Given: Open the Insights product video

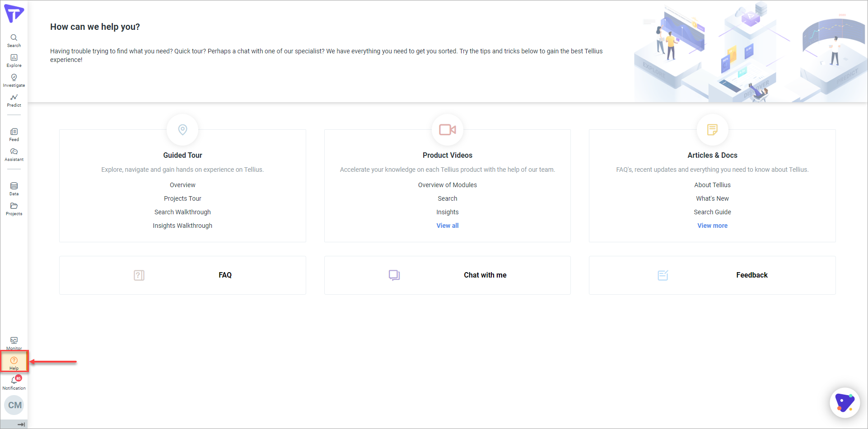Looking at the screenshot, I should (448, 212).
